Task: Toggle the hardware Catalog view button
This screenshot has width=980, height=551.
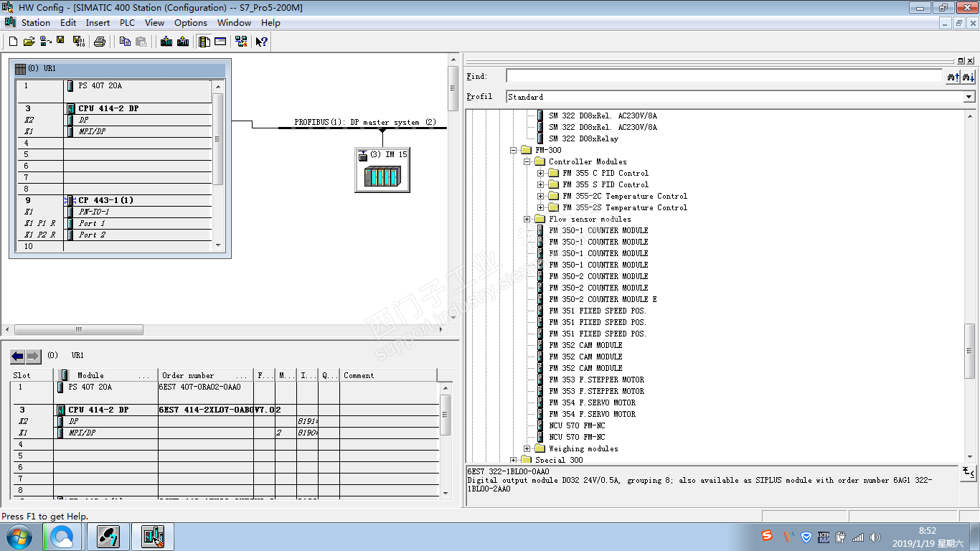Action: pos(204,42)
